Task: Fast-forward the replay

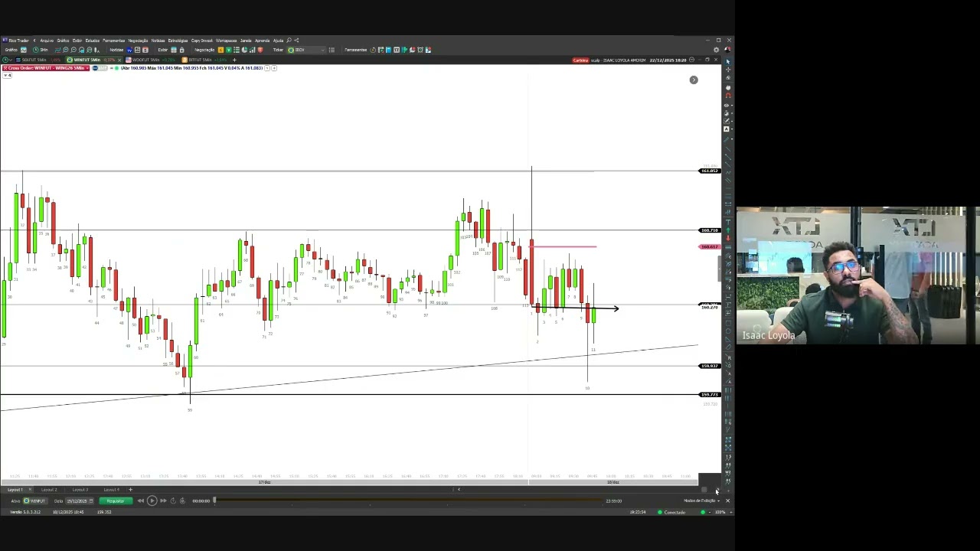Action: (x=163, y=501)
